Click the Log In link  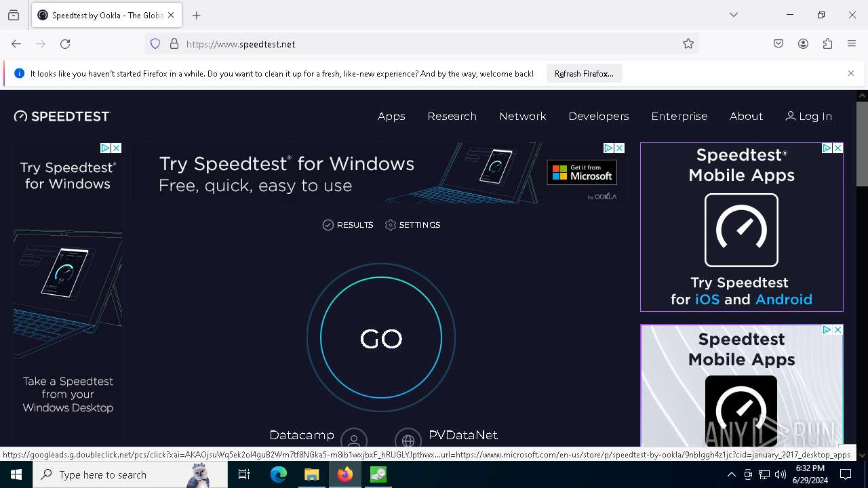pos(809,117)
